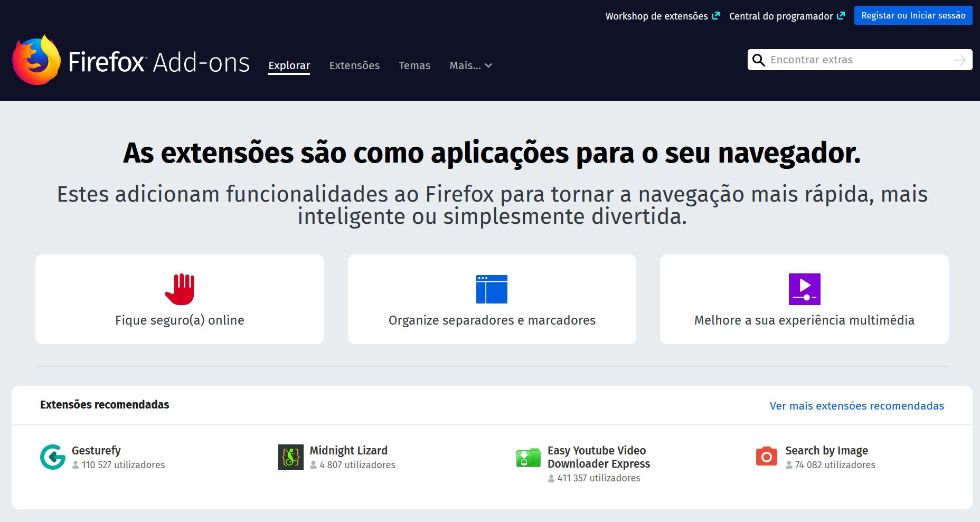Click the blue tabs organizer icon

pyautogui.click(x=492, y=289)
